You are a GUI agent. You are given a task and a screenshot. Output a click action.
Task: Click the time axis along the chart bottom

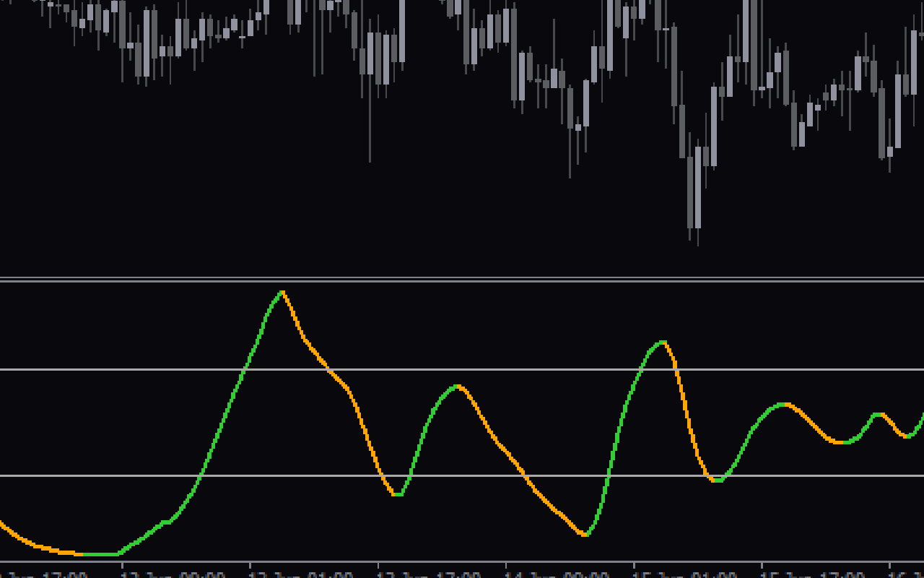(462, 569)
